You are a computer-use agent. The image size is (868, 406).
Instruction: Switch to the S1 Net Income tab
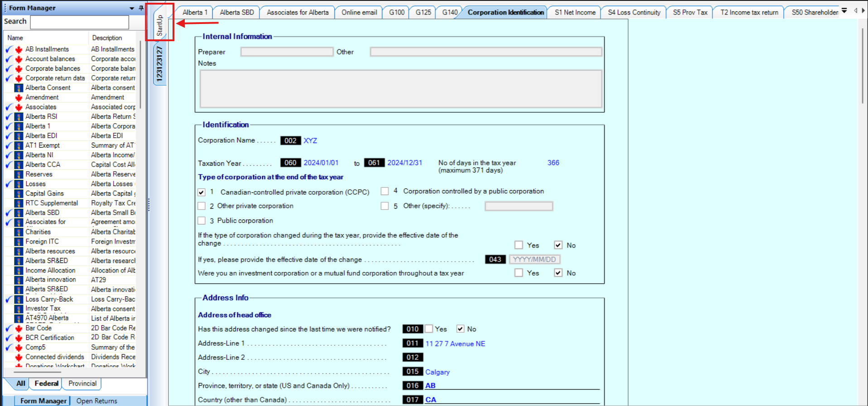(x=575, y=12)
